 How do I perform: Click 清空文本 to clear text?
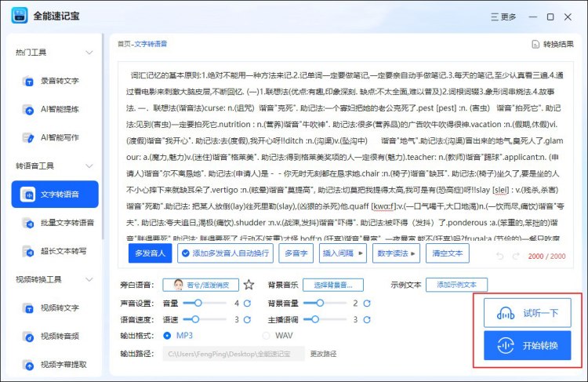pos(448,253)
